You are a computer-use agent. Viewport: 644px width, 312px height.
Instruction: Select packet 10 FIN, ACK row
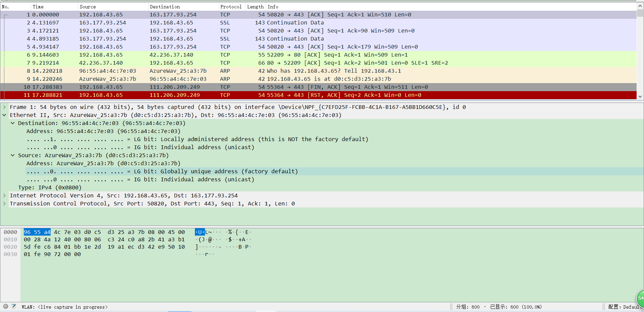[x=318, y=87]
